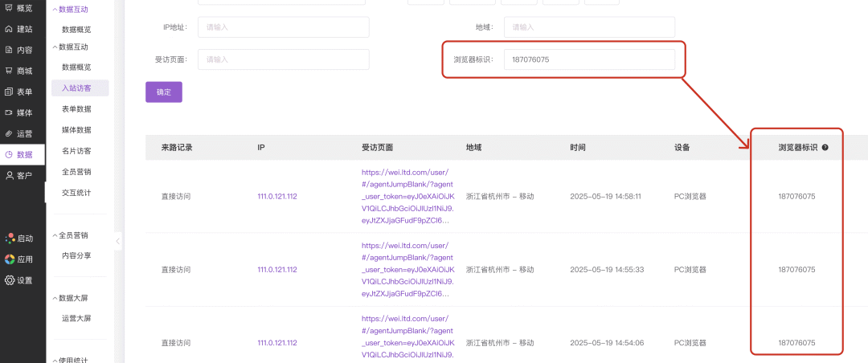Focus the IP地址 input field
Viewport: 868px width, 363px height.
coord(284,27)
